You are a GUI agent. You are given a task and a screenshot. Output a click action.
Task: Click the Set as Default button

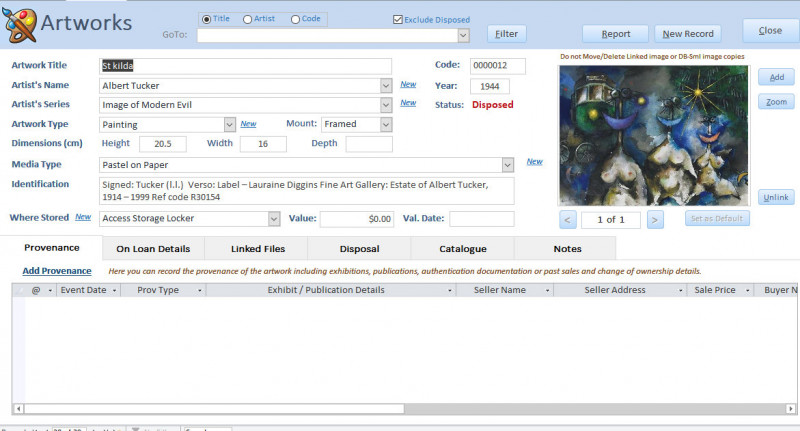717,218
